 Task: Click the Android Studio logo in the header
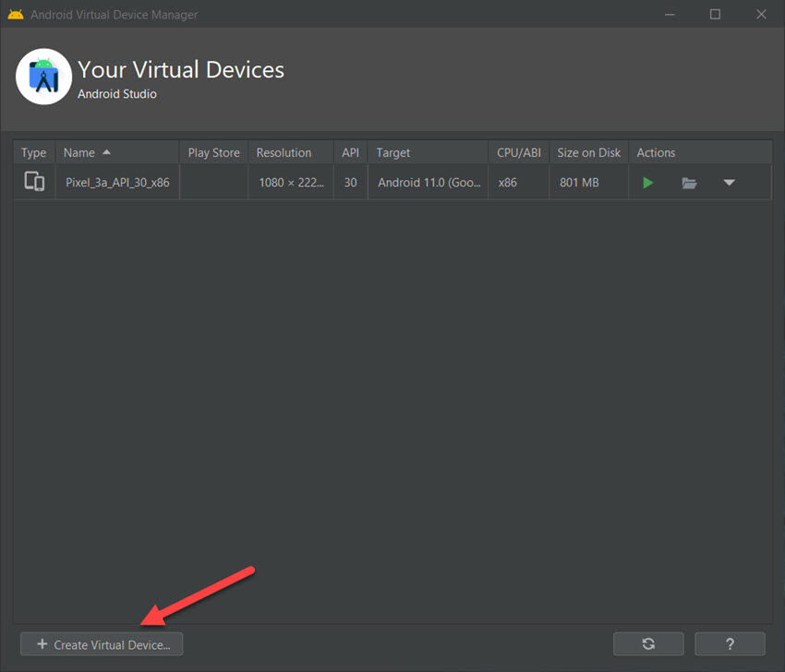[x=43, y=77]
